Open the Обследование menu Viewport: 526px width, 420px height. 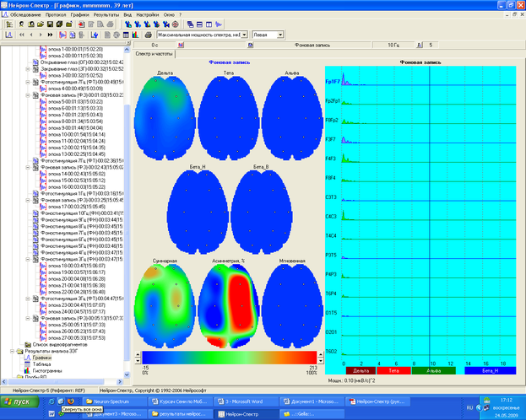coord(25,14)
